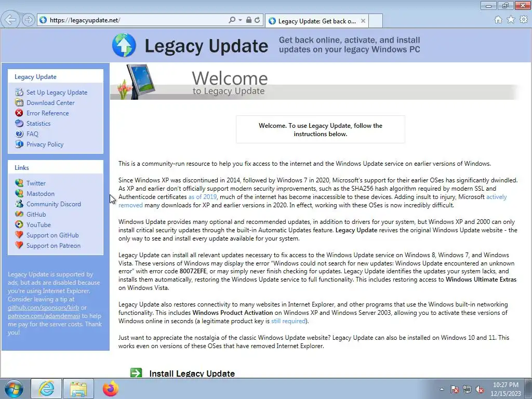Click the network tray icon
Image resolution: width=532 pixels, height=399 pixels.
(x=467, y=389)
